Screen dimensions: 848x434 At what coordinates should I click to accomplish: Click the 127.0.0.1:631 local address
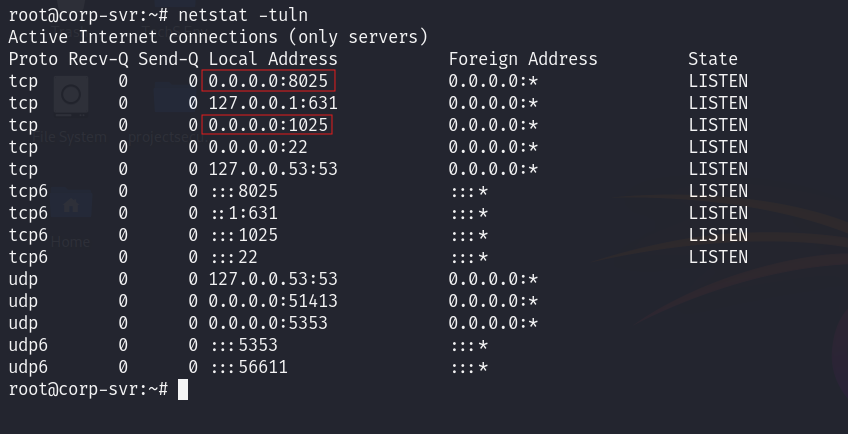[273, 103]
